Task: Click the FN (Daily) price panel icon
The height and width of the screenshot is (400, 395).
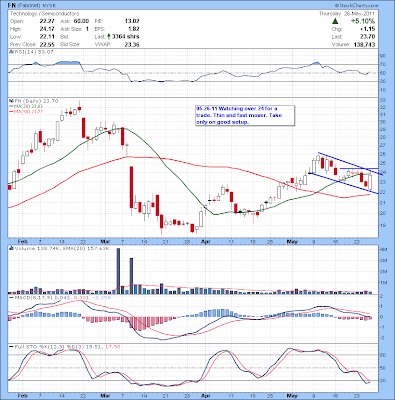Action: click(11, 101)
